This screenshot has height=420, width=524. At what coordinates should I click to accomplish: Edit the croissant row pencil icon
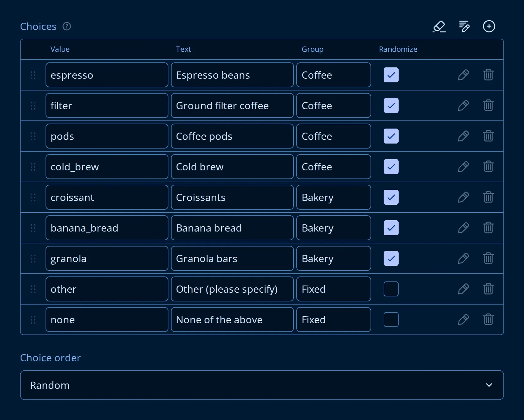[463, 197]
